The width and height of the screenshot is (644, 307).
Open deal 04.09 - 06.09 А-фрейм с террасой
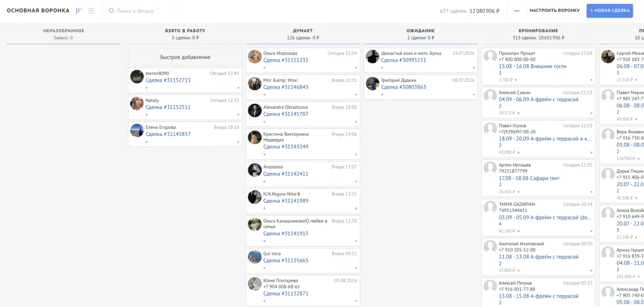(x=539, y=99)
